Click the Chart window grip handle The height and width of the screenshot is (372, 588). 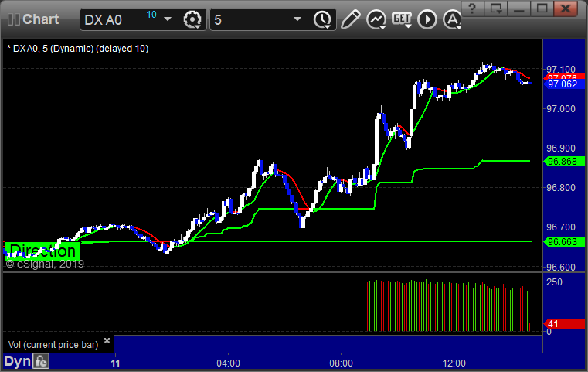[x=13, y=19]
